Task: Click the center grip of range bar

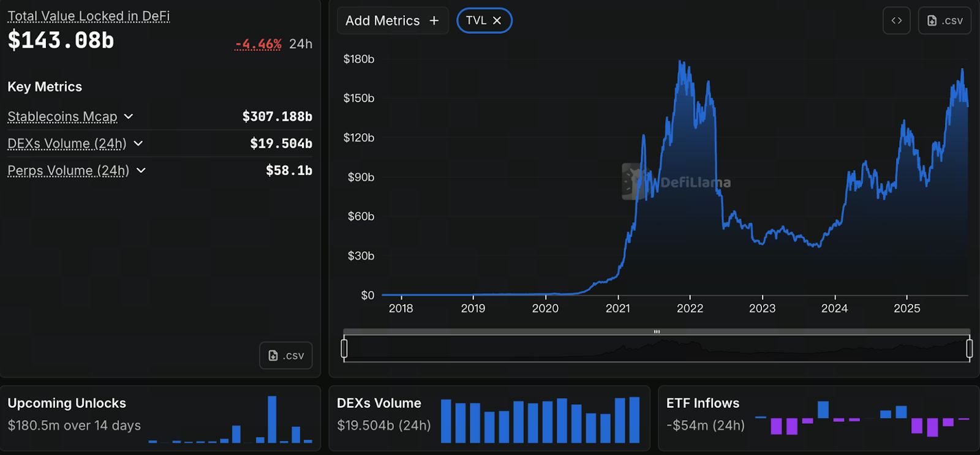Action: coord(657,332)
